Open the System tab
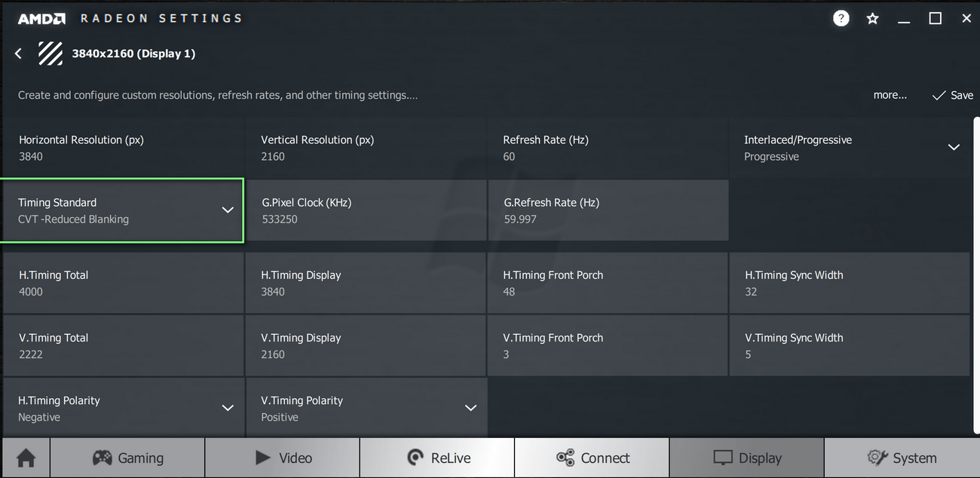This screenshot has height=478, width=980. click(x=902, y=458)
